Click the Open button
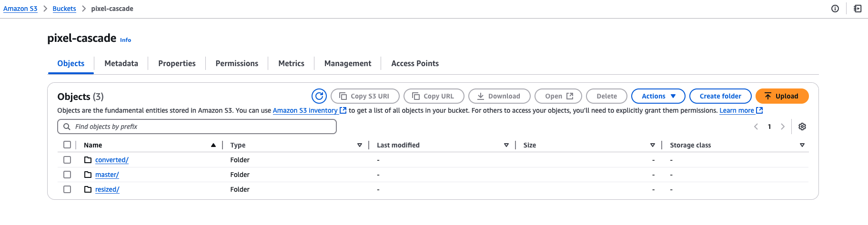The width and height of the screenshot is (868, 225). [558, 96]
